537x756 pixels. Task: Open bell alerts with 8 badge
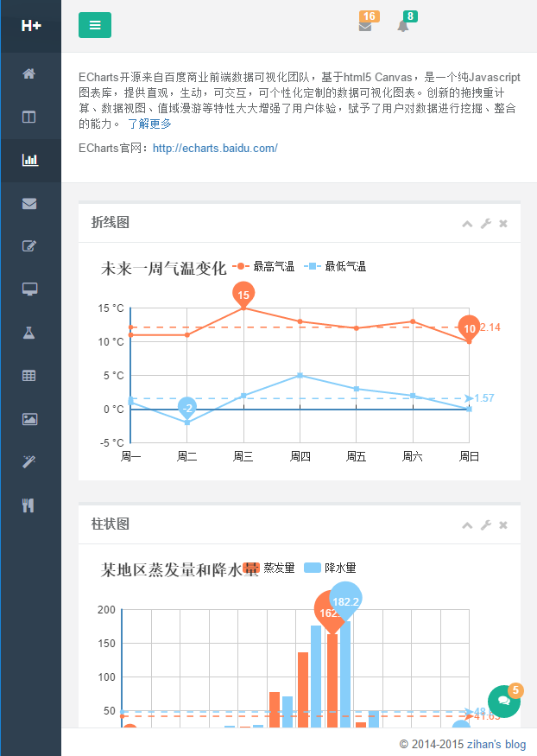tap(403, 26)
